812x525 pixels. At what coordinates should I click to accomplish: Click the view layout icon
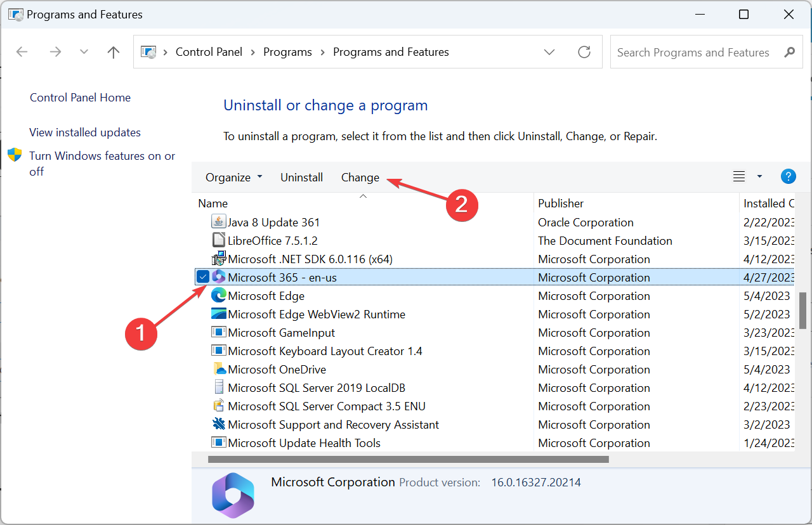[739, 177]
